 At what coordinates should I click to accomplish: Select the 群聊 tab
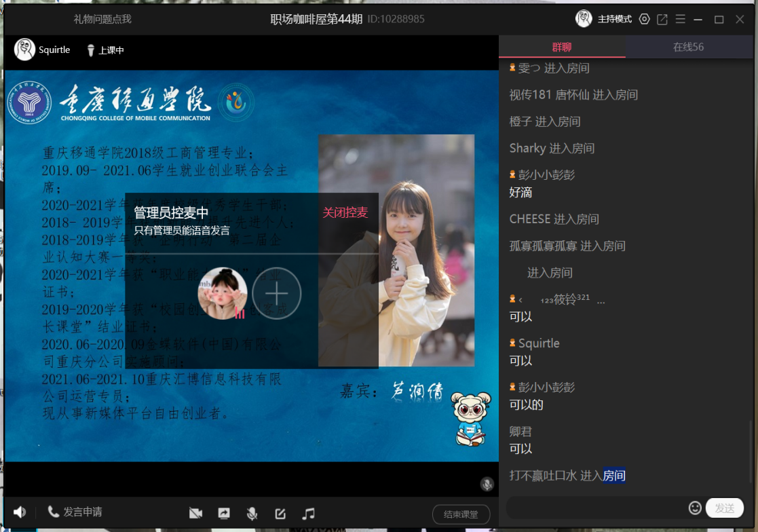[561, 47]
